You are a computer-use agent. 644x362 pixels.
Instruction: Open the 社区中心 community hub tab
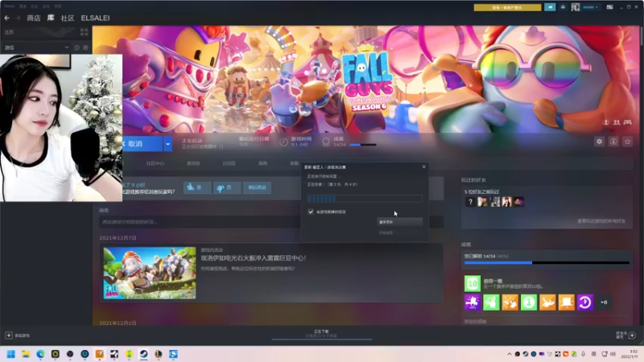155,163
